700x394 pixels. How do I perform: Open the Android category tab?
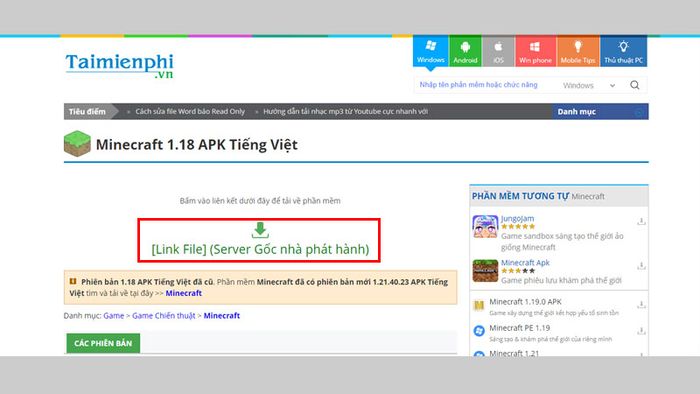pyautogui.click(x=465, y=51)
